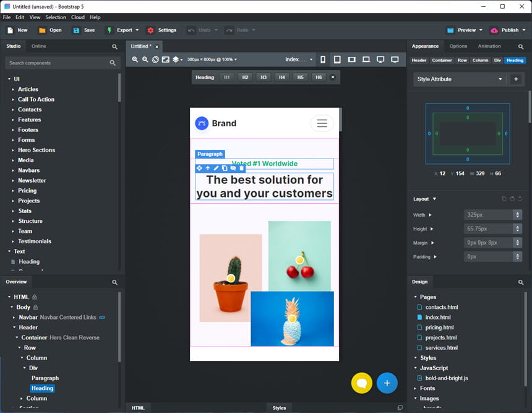Collapse the Navbar node in Overview
This screenshot has width=532, height=413.
pos(14,317)
